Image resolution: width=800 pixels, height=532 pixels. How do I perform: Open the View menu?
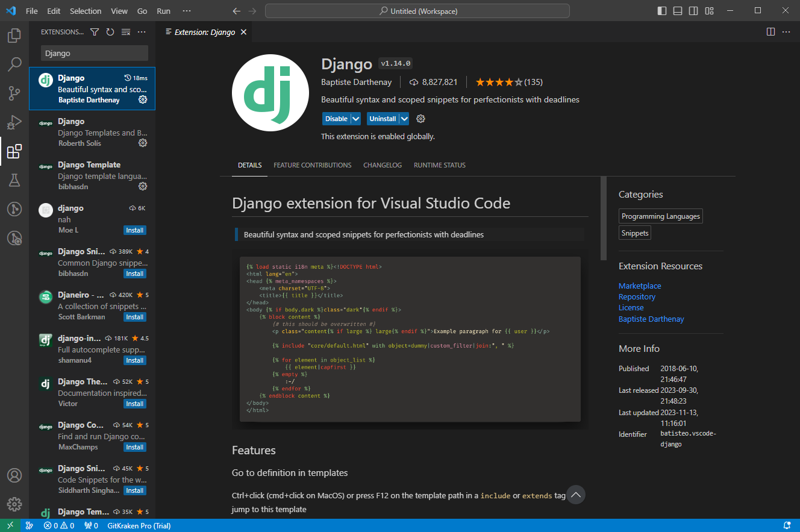pyautogui.click(x=119, y=11)
